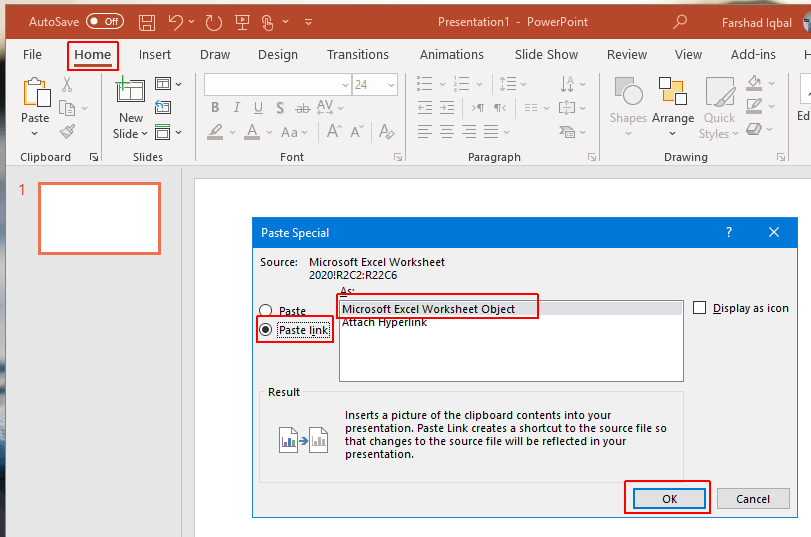
Task: Click the Copy icon
Action: pos(67,108)
